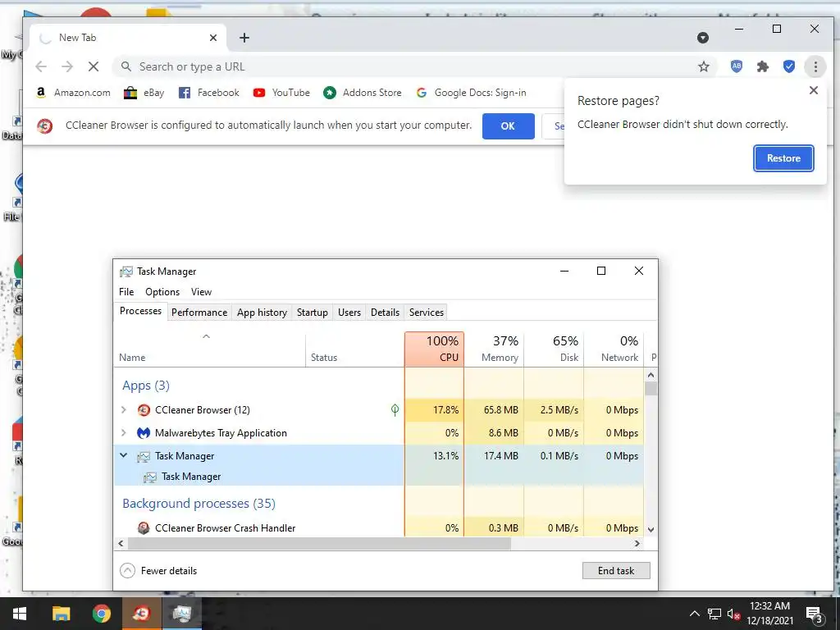The image size is (840, 630).
Task: Select the CCleaner Browser icon in process list
Action: [x=144, y=410]
